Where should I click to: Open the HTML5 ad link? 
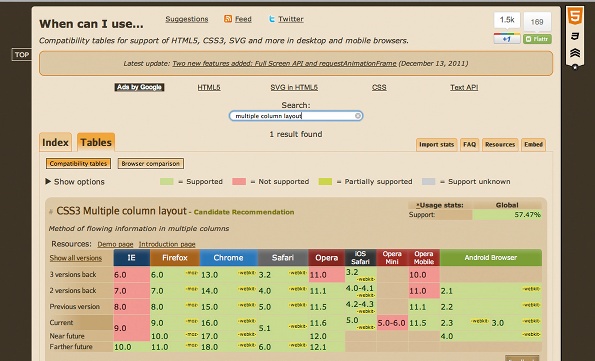click(x=209, y=87)
